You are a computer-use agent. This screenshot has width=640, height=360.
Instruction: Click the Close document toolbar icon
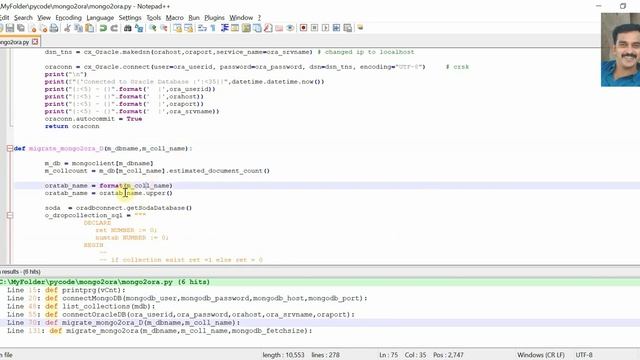point(33,28)
